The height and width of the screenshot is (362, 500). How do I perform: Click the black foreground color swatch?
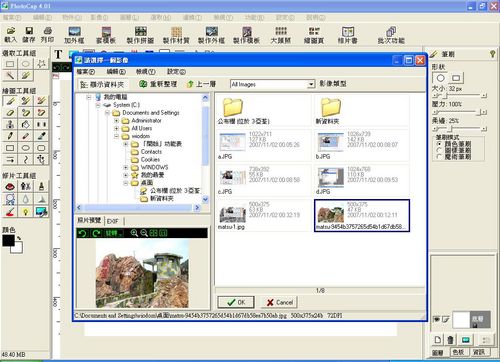click(x=8, y=241)
